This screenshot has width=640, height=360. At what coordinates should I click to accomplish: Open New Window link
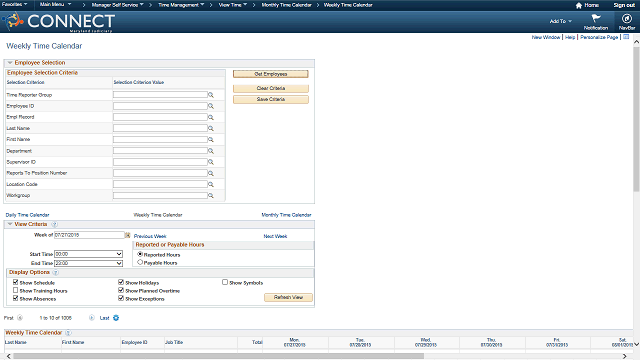(546, 37)
